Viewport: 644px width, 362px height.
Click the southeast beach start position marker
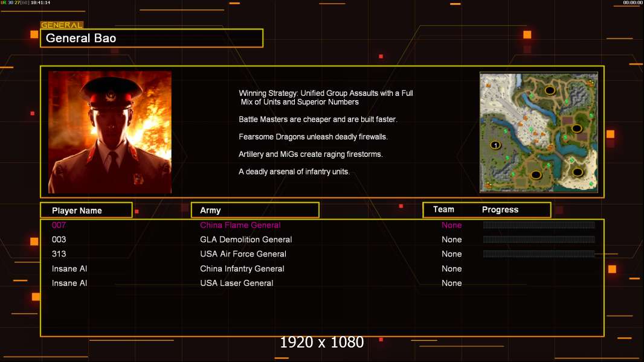(x=578, y=172)
